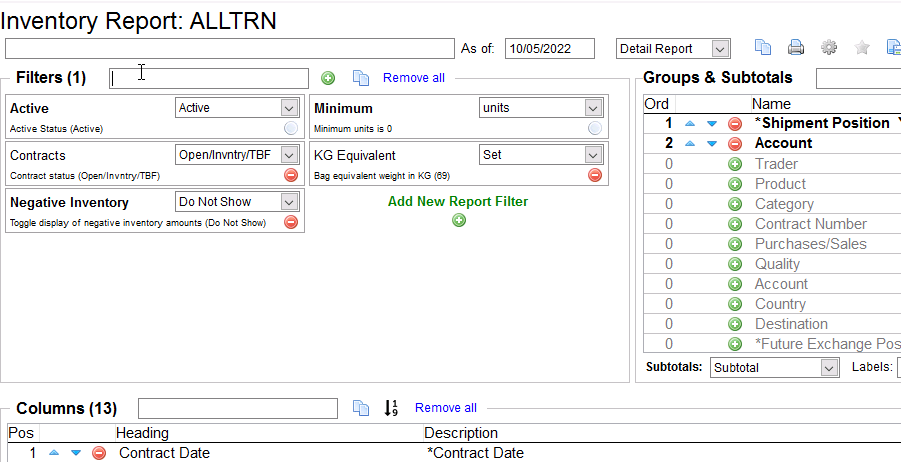The height and width of the screenshot is (462, 901).
Task: Click the sort columns 1-9 icon
Action: [x=391, y=408]
